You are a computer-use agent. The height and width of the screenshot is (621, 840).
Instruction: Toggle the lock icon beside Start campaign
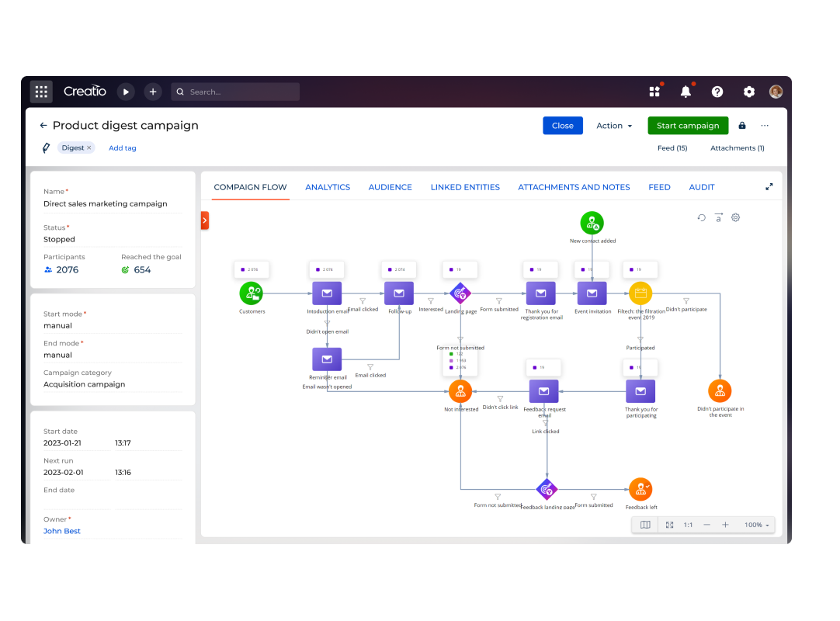click(x=742, y=126)
